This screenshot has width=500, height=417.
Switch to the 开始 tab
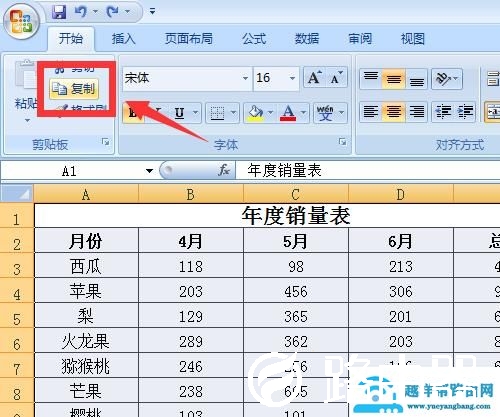71,39
